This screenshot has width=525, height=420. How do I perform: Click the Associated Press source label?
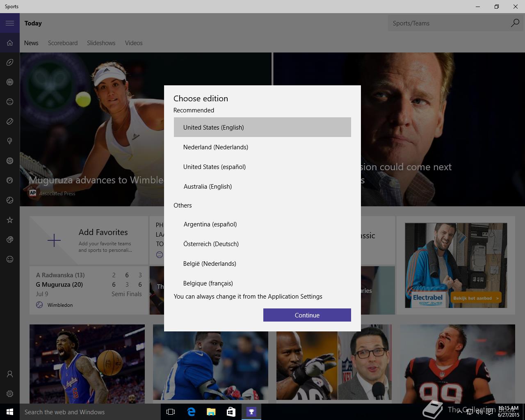tap(57, 194)
